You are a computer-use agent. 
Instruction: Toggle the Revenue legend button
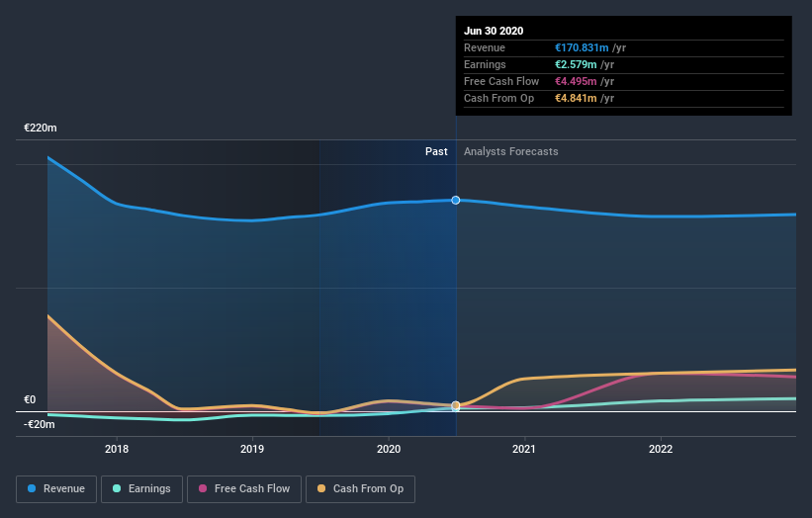click(56, 489)
